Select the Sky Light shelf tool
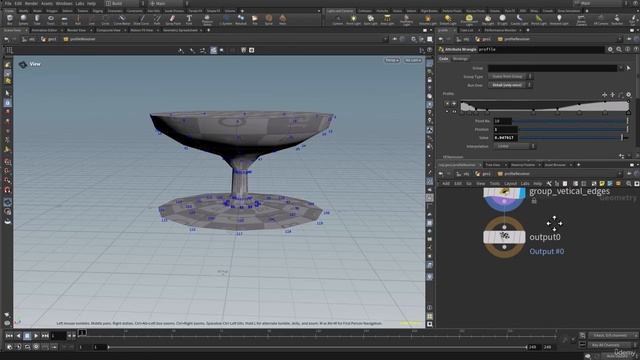Screen dimensions: 640x360 point(488,19)
